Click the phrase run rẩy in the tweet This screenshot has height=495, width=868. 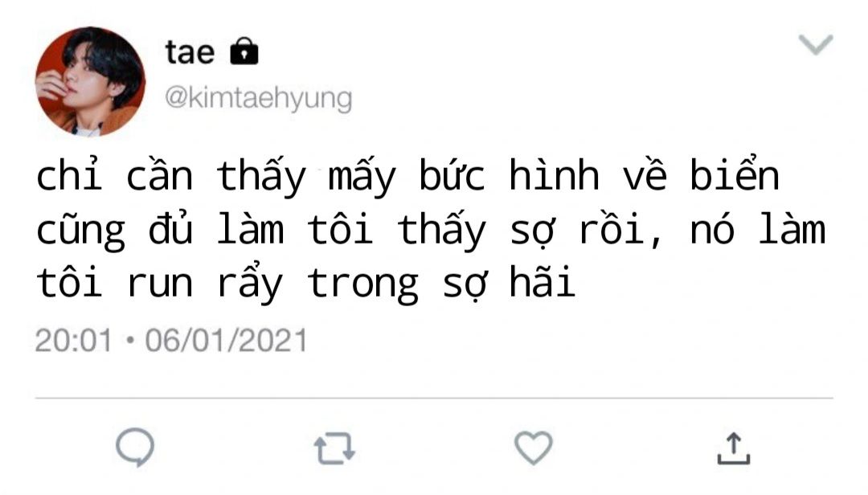[x=205, y=284]
